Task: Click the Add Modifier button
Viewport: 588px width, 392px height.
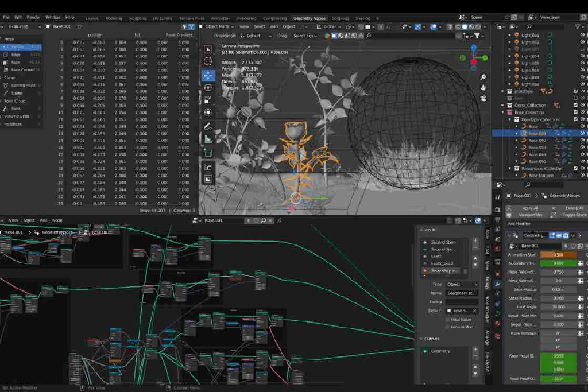Action: (x=520, y=223)
